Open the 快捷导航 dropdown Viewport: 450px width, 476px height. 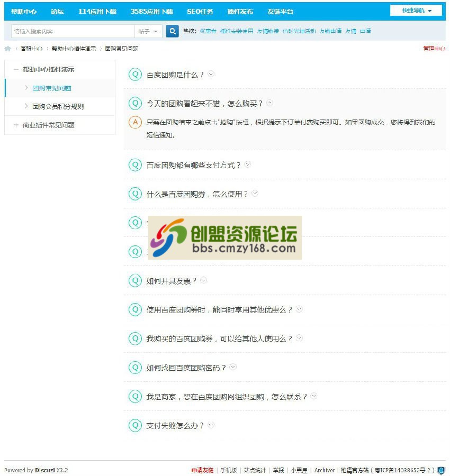(x=416, y=11)
